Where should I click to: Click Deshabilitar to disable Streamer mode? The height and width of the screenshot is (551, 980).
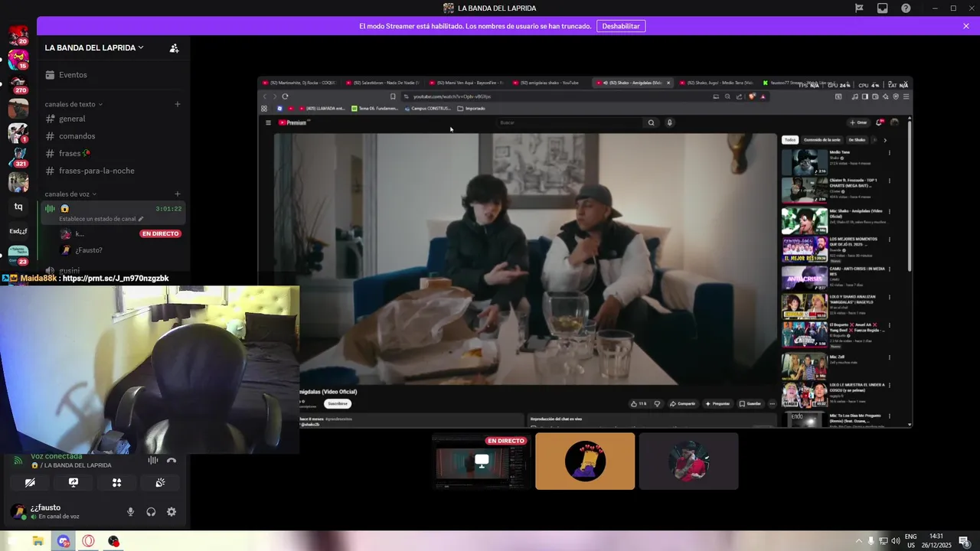pos(620,26)
